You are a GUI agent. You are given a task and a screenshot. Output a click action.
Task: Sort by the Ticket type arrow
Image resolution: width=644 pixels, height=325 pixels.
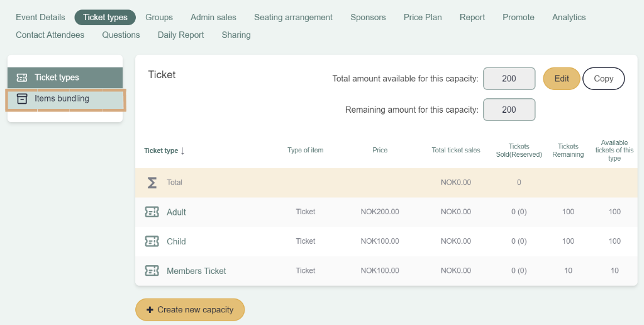point(183,151)
